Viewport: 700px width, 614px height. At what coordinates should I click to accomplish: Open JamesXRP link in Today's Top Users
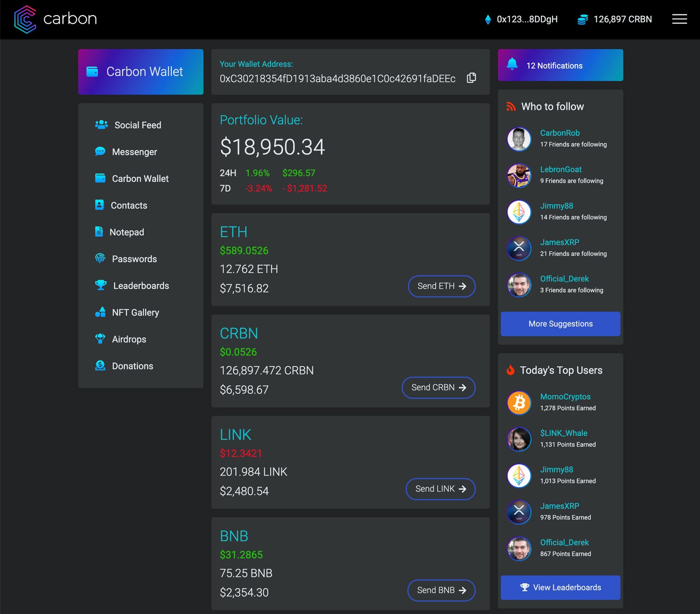(560, 506)
